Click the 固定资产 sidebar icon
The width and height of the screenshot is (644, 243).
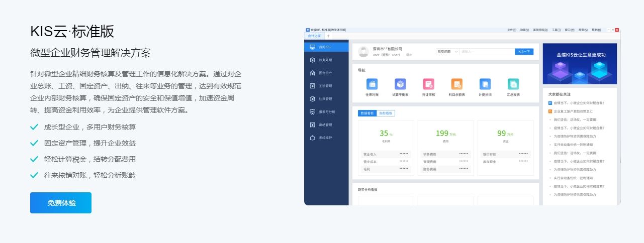(312, 73)
